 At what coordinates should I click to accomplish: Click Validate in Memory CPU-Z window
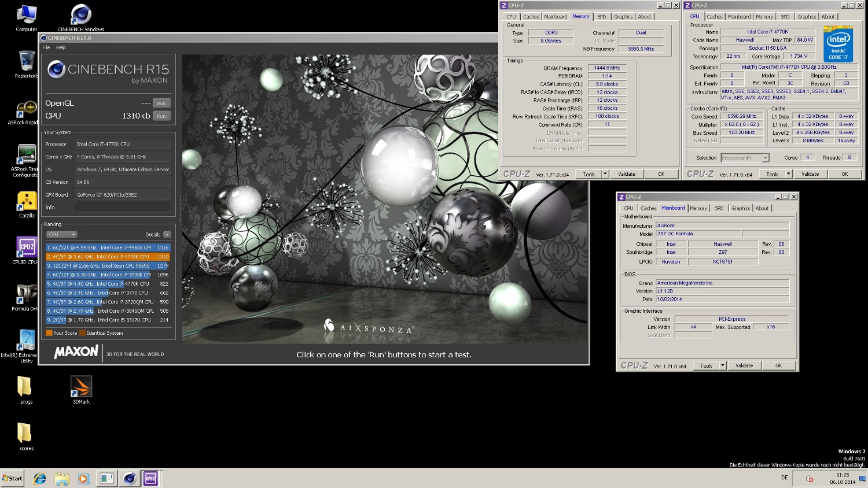[x=627, y=174]
